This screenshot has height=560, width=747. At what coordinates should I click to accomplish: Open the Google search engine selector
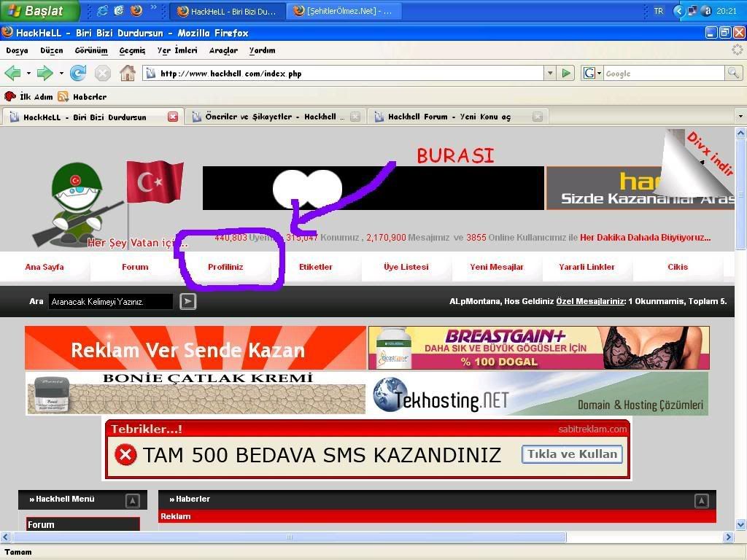click(592, 74)
